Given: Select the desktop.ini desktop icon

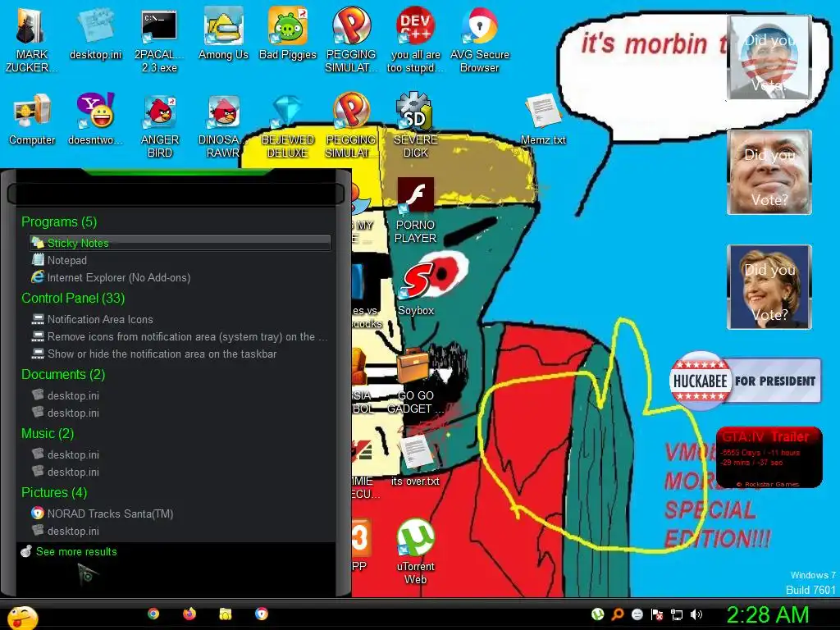Looking at the screenshot, I should pyautogui.click(x=95, y=33).
